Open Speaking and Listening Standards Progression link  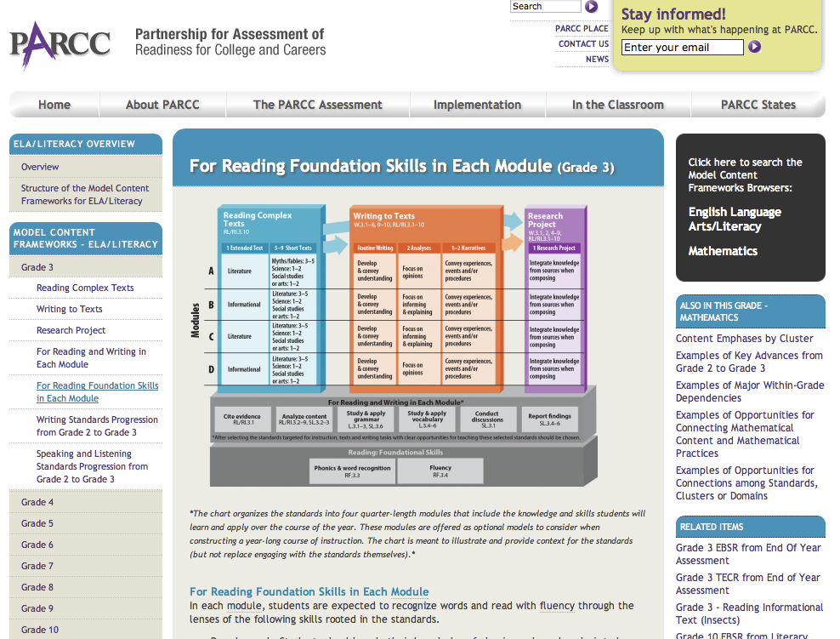(x=92, y=466)
